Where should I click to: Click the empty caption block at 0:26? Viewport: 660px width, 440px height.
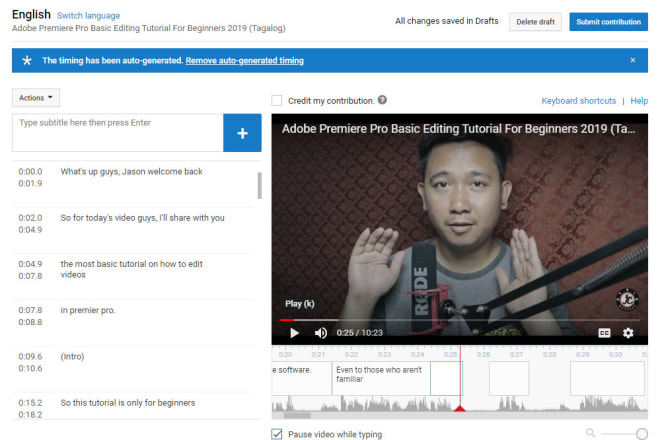coord(509,378)
